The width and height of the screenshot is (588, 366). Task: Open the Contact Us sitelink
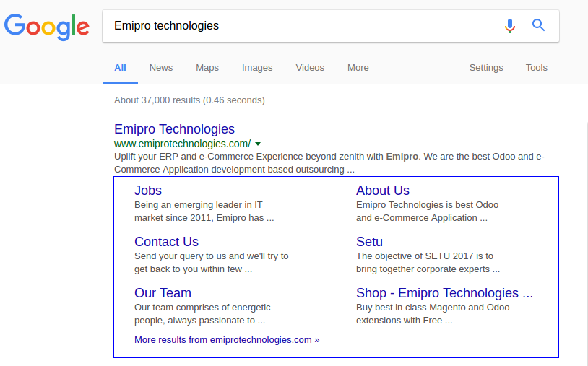pyautogui.click(x=166, y=242)
